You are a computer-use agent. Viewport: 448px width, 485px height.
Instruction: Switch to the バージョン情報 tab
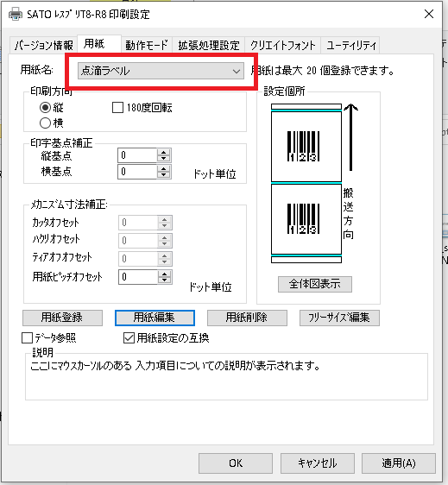click(43, 45)
